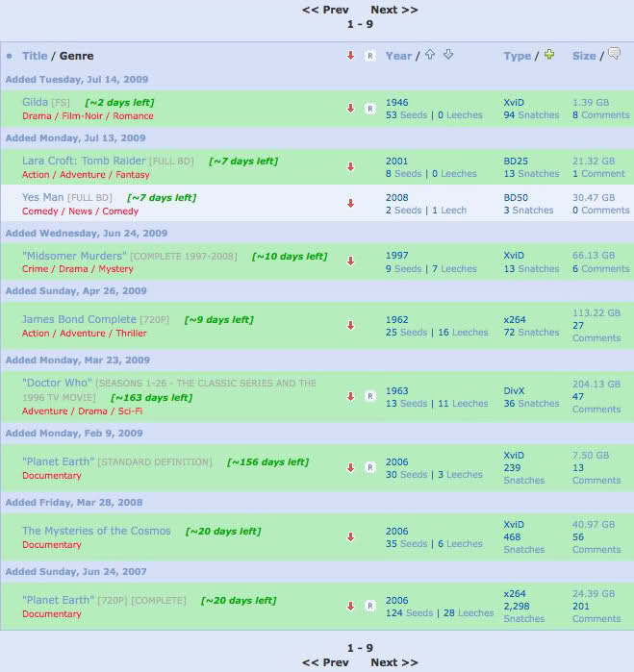
Task: Click BD25 type for Lara Croft
Action: (516, 162)
